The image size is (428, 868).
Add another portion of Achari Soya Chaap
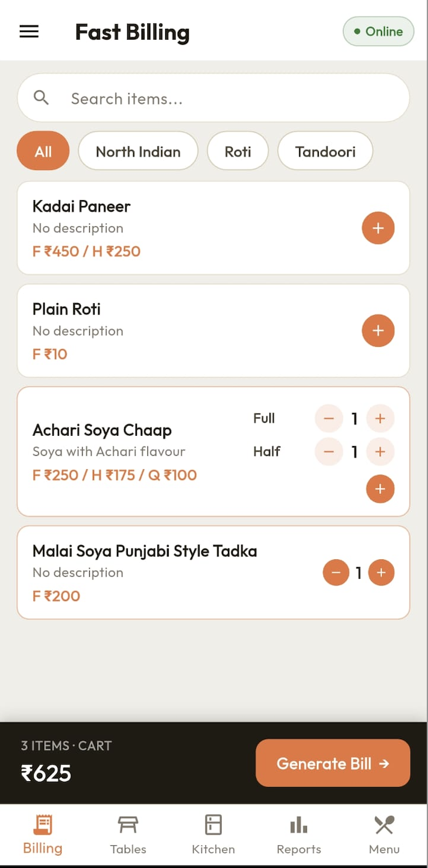[x=380, y=489]
